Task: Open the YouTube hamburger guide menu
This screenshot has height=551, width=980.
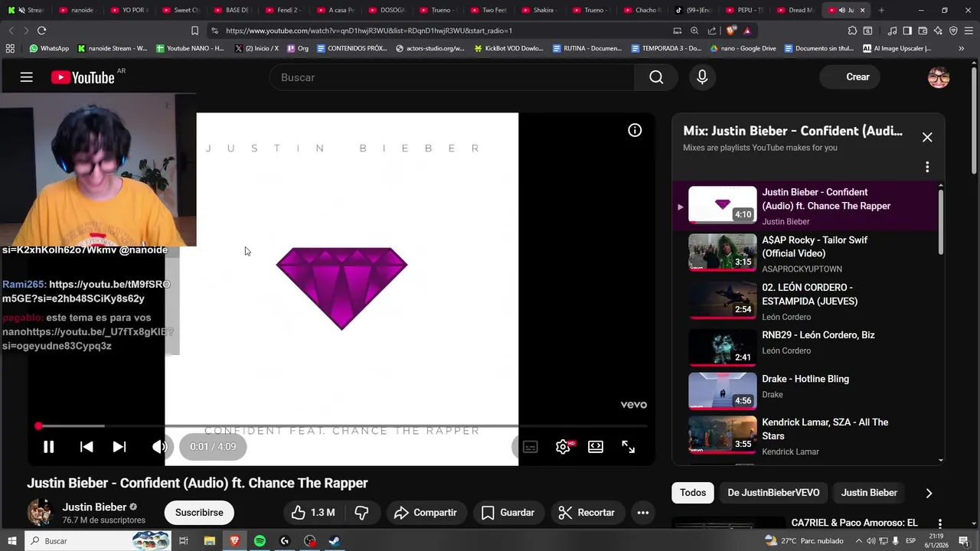Action: click(27, 77)
